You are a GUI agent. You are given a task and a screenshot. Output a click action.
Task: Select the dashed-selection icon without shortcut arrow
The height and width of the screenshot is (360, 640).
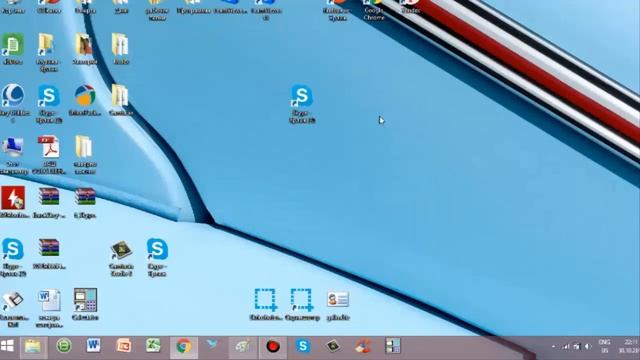[x=266, y=304]
